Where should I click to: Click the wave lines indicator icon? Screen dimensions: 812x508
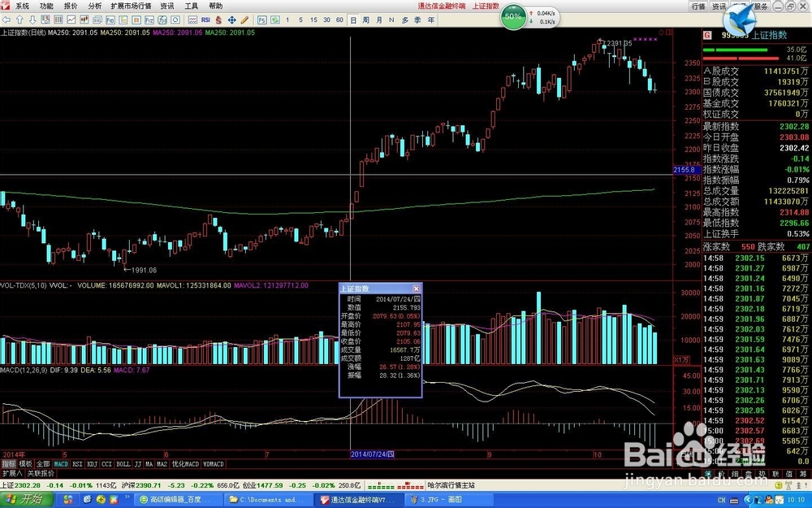coord(192,20)
